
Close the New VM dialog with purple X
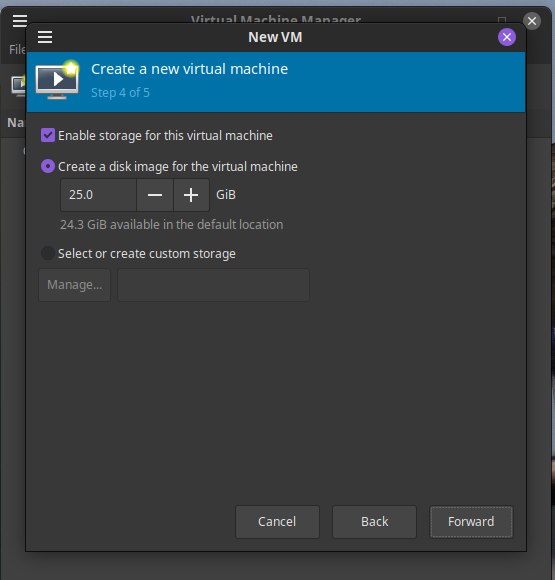tap(507, 37)
